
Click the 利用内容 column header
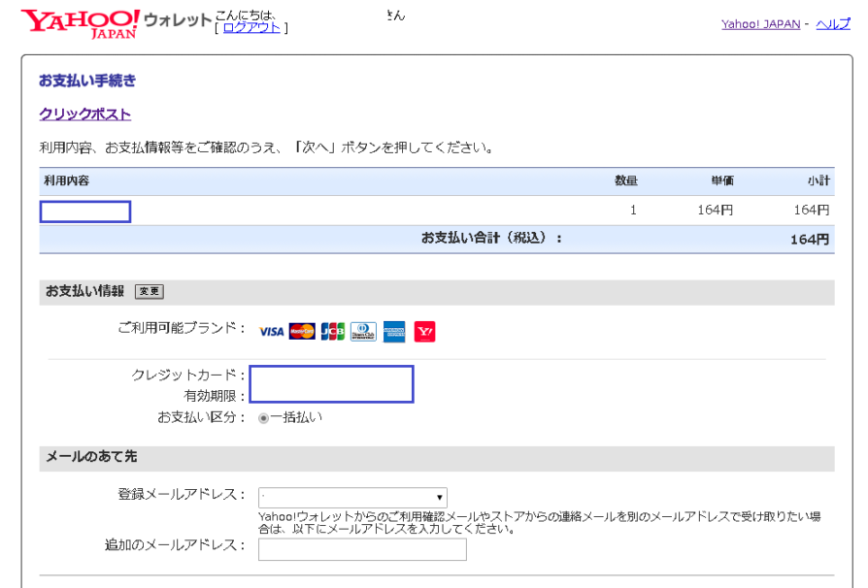[x=67, y=181]
